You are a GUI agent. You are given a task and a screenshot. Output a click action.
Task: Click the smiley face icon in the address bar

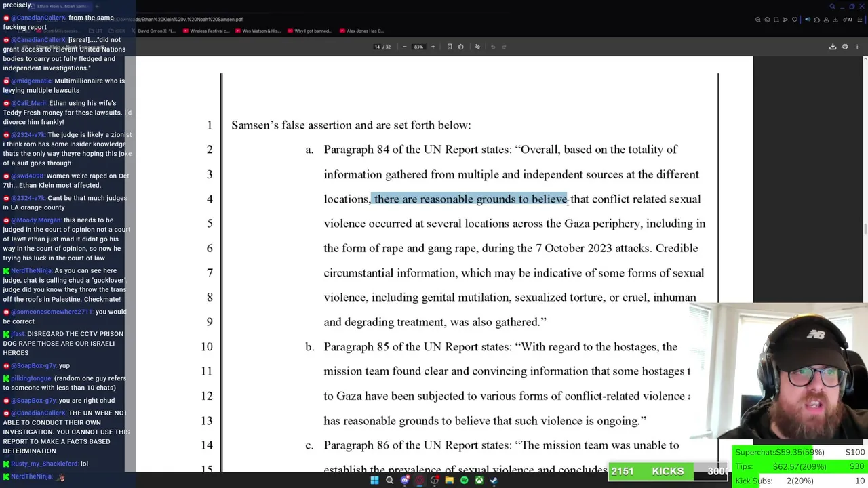click(x=767, y=20)
